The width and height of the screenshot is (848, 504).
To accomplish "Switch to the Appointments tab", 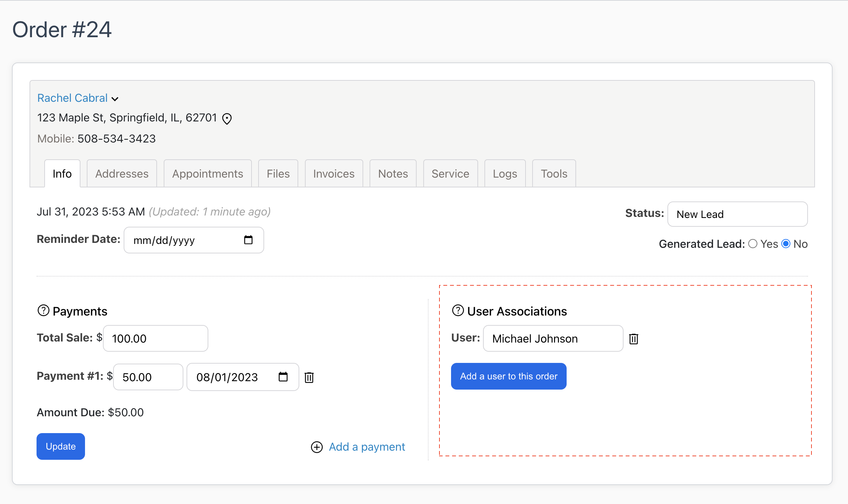I will (x=207, y=173).
